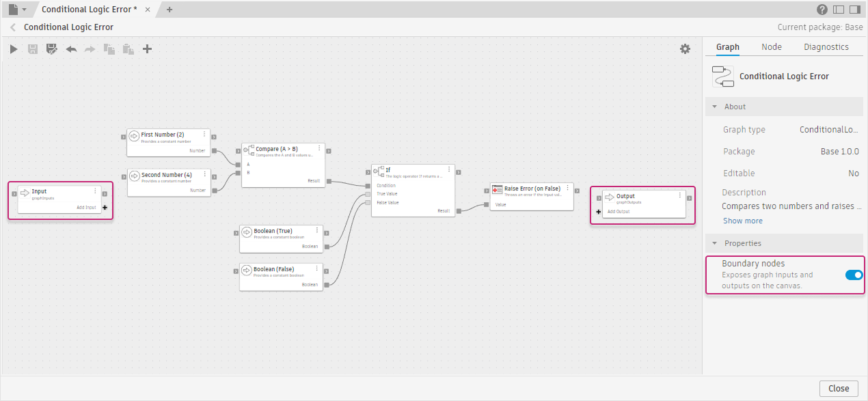868x401 pixels.
Task: Switch to the Diagnostics tab
Action: (x=826, y=47)
